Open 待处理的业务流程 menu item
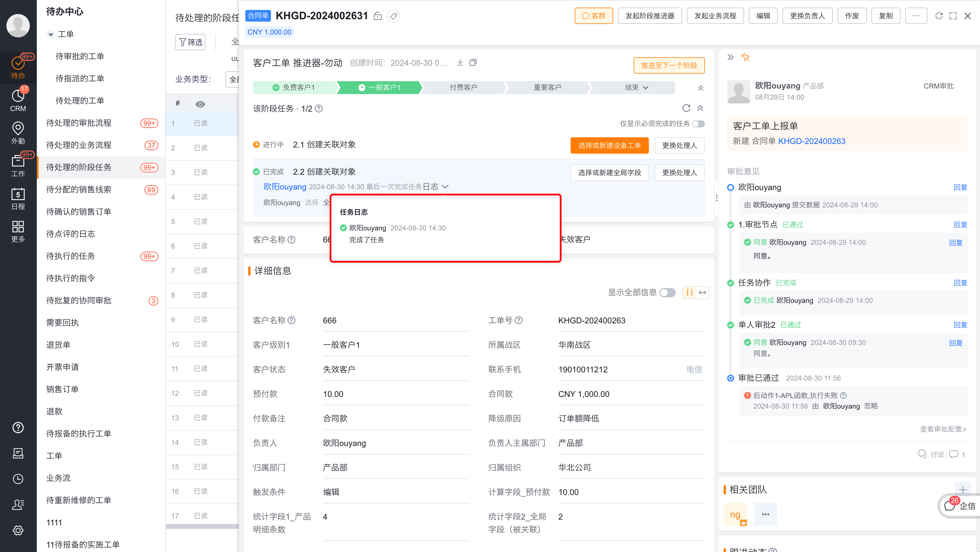 pos(79,145)
